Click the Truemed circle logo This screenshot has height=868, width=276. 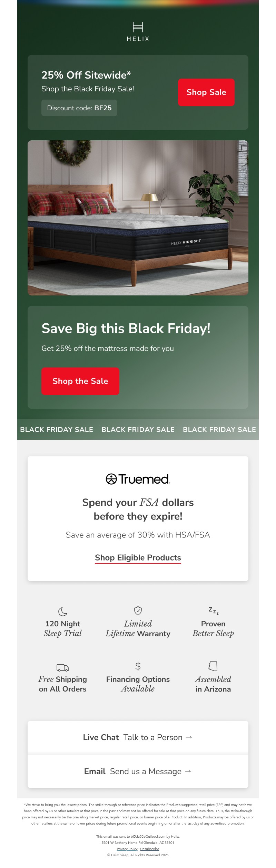click(110, 479)
